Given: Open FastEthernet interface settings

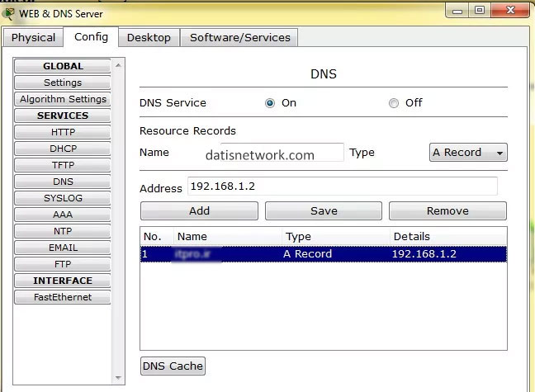Looking at the screenshot, I should click(63, 297).
